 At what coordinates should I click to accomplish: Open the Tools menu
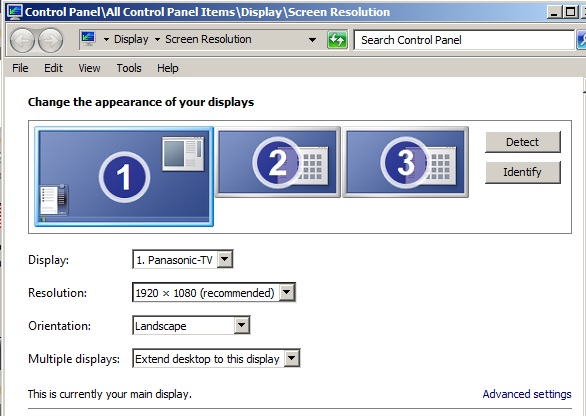click(129, 68)
